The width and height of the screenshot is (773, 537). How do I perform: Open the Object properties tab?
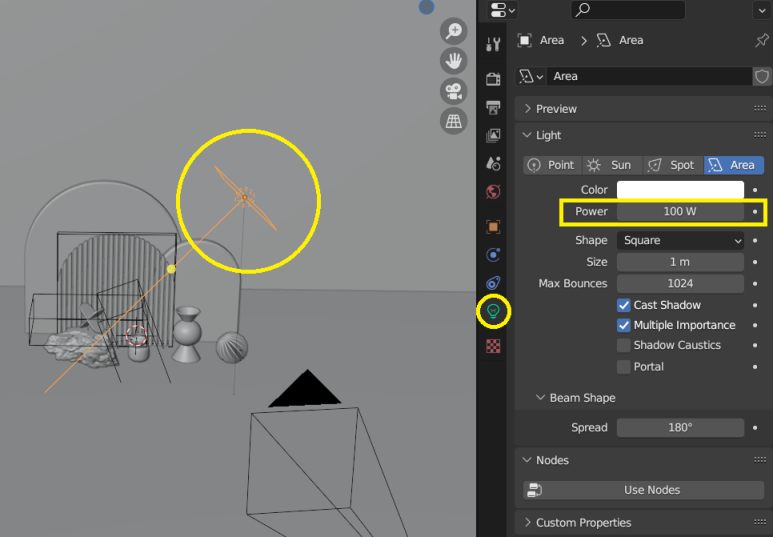(493, 227)
